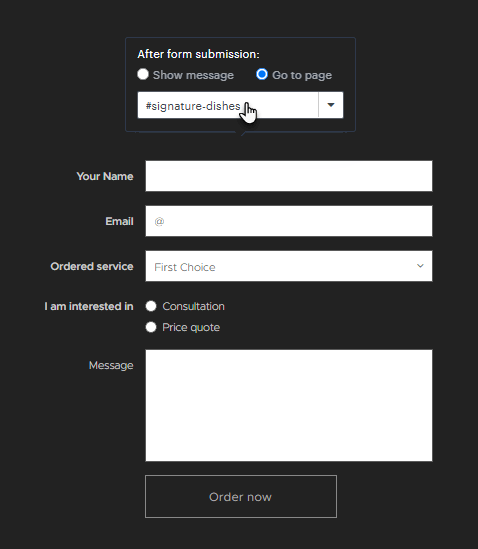The width and height of the screenshot is (478, 549).
Task: Open the caret arrow beside #signature-dishes
Action: click(x=331, y=105)
